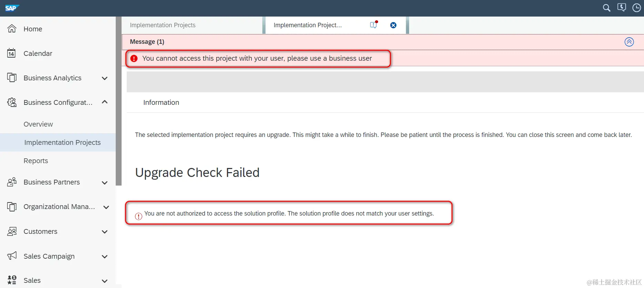Expand Business Analytics menu chevron

(x=105, y=78)
